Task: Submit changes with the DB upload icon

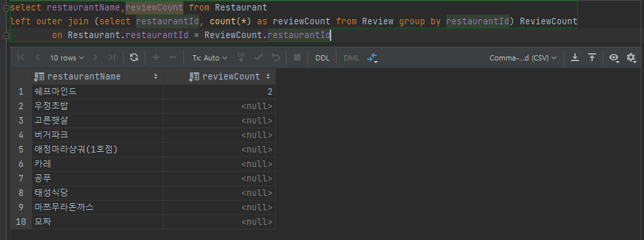Action: (x=242, y=58)
